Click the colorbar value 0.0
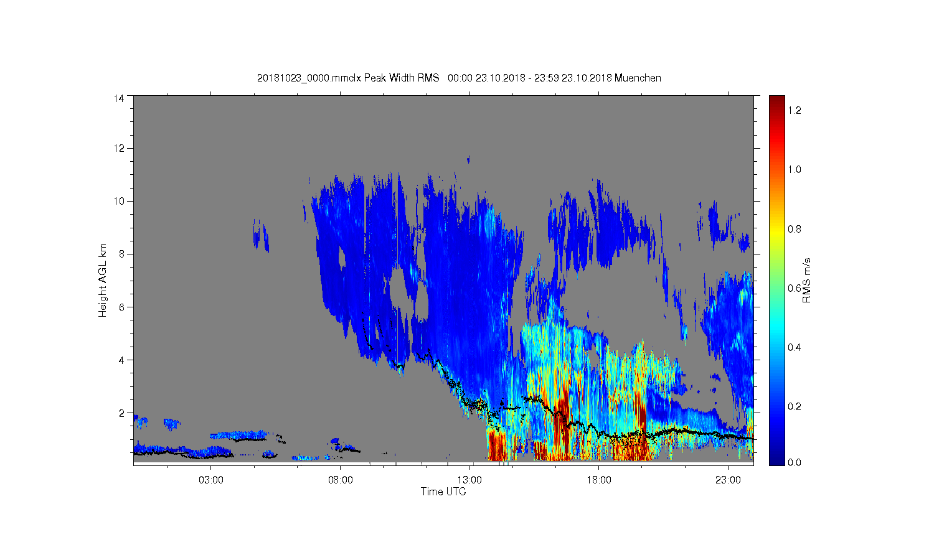Image resolution: width=934 pixels, height=560 pixels. coord(795,462)
